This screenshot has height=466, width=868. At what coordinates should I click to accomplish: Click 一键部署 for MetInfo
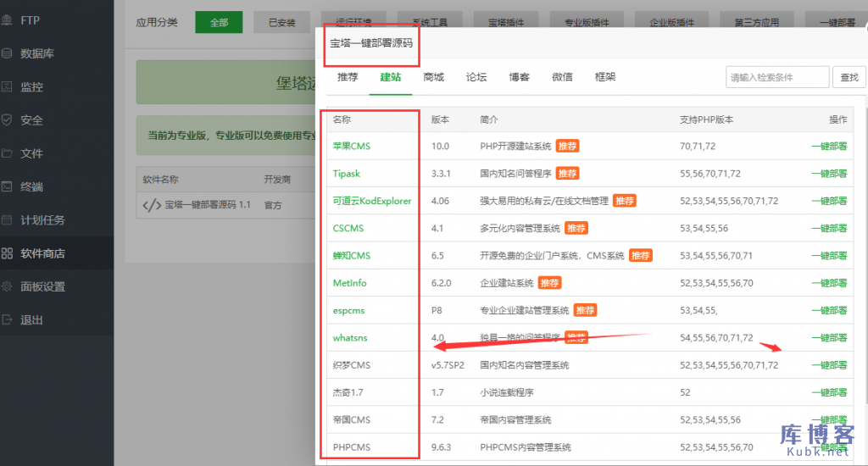(829, 283)
